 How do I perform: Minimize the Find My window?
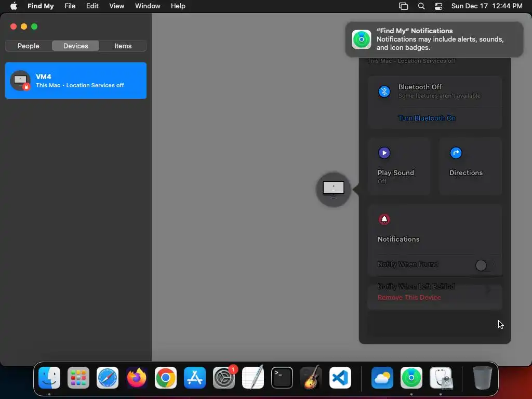(24, 26)
